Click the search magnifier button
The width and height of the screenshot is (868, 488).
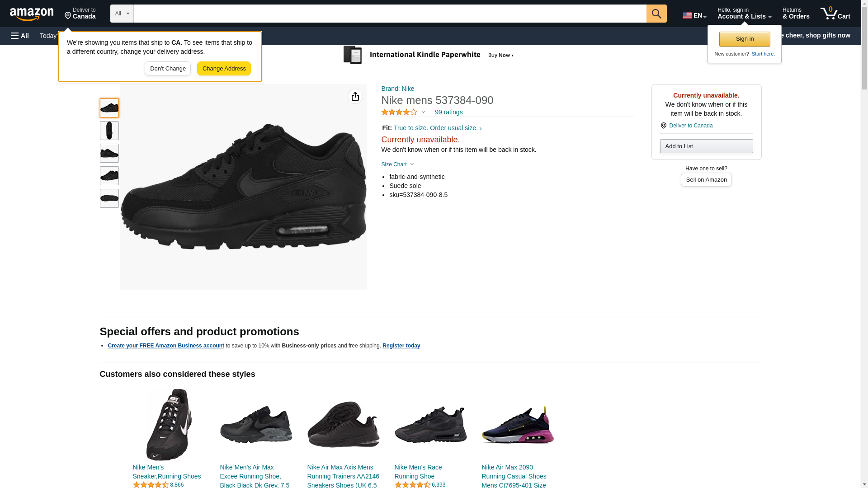coord(656,14)
